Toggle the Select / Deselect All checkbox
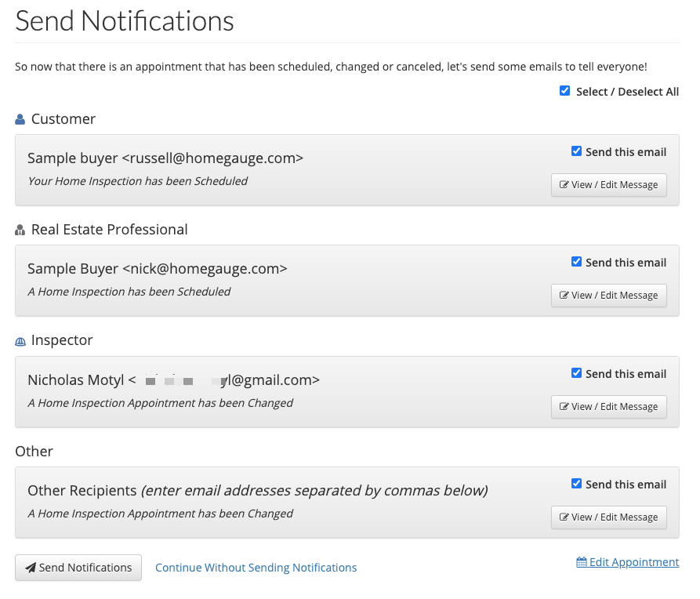This screenshot has width=700, height=599. (x=564, y=91)
